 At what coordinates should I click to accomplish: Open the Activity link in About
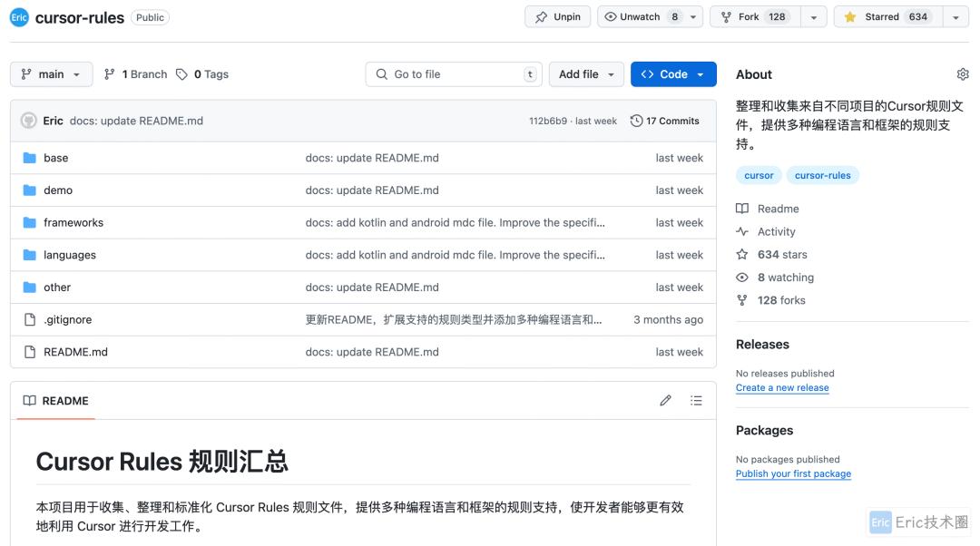pos(776,231)
